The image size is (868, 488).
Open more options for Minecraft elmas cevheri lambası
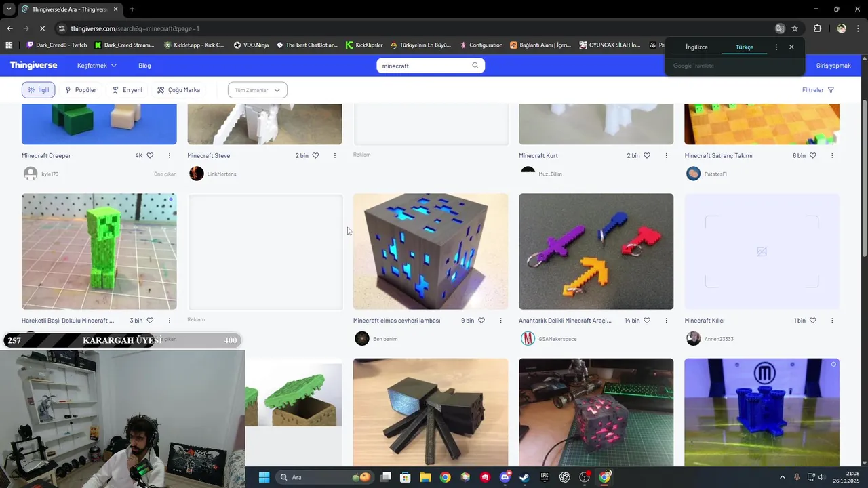pos(501,320)
